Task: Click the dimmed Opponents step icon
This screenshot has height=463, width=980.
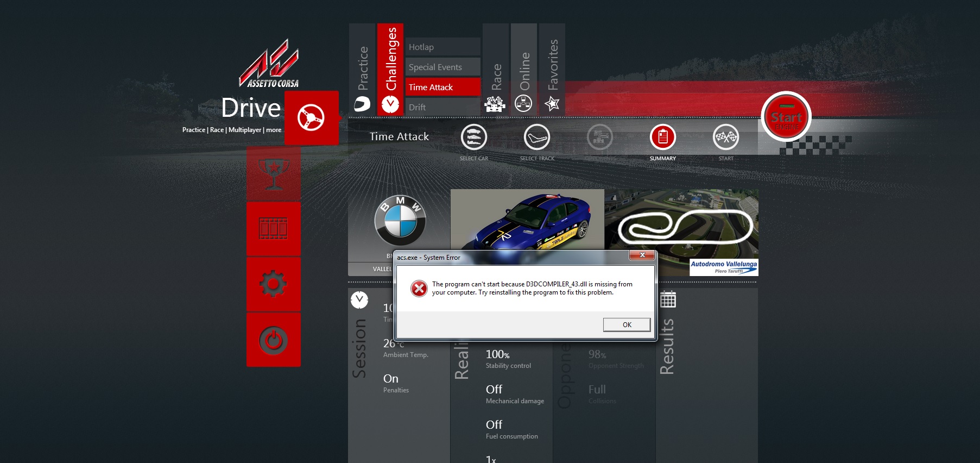Action: (600, 137)
